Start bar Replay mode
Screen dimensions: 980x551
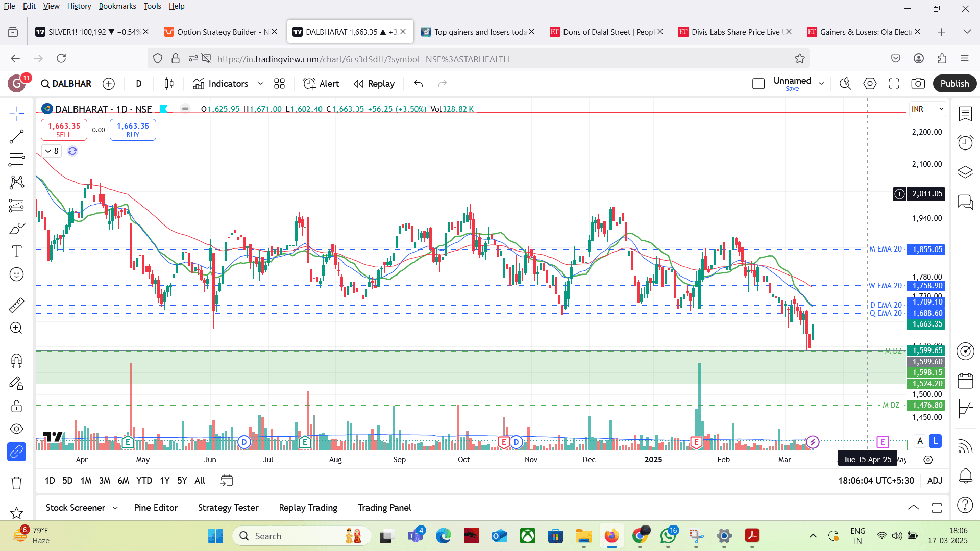click(374, 84)
